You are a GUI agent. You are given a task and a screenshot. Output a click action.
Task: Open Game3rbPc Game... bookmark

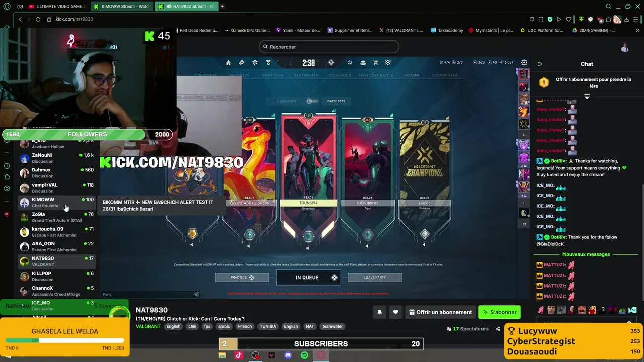[x=247, y=30]
